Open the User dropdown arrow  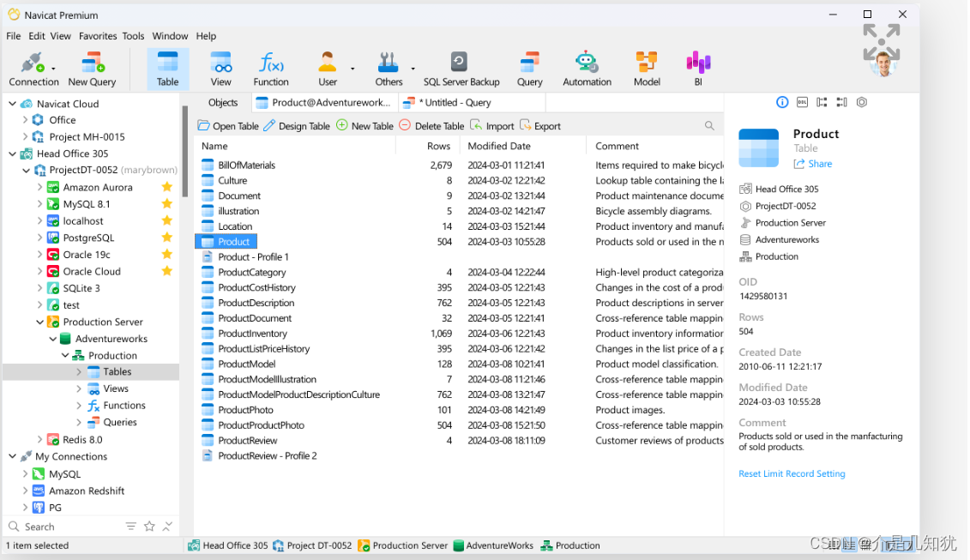point(352,69)
